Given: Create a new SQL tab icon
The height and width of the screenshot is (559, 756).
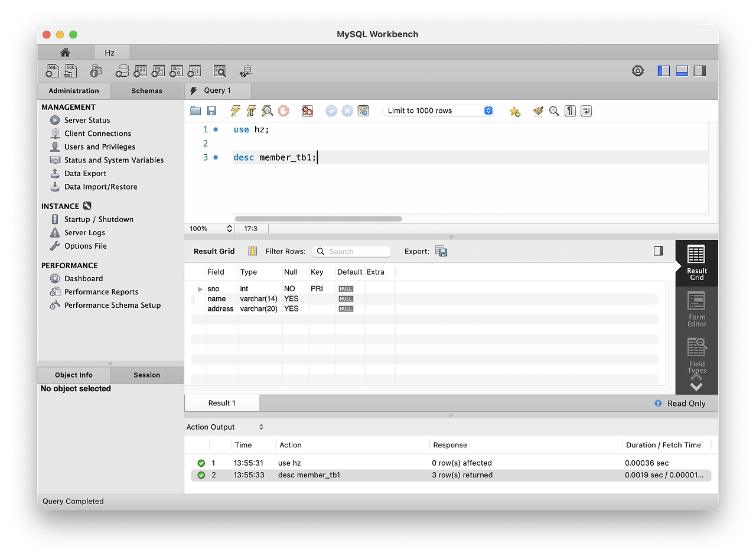Looking at the screenshot, I should (x=53, y=71).
